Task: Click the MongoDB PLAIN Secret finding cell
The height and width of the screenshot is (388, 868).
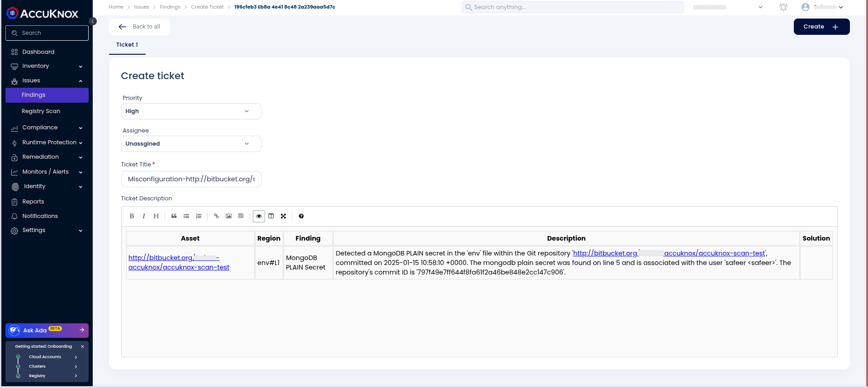Action: point(308,262)
